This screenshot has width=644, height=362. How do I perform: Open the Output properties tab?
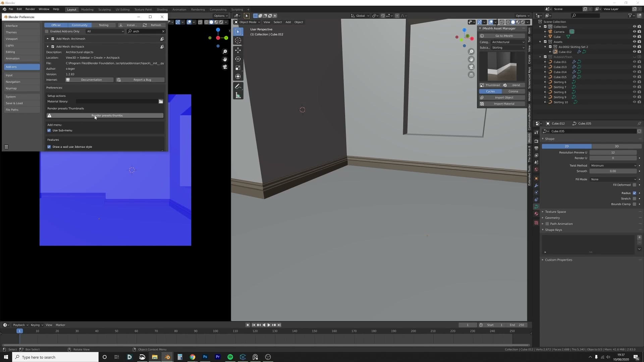[536, 148]
